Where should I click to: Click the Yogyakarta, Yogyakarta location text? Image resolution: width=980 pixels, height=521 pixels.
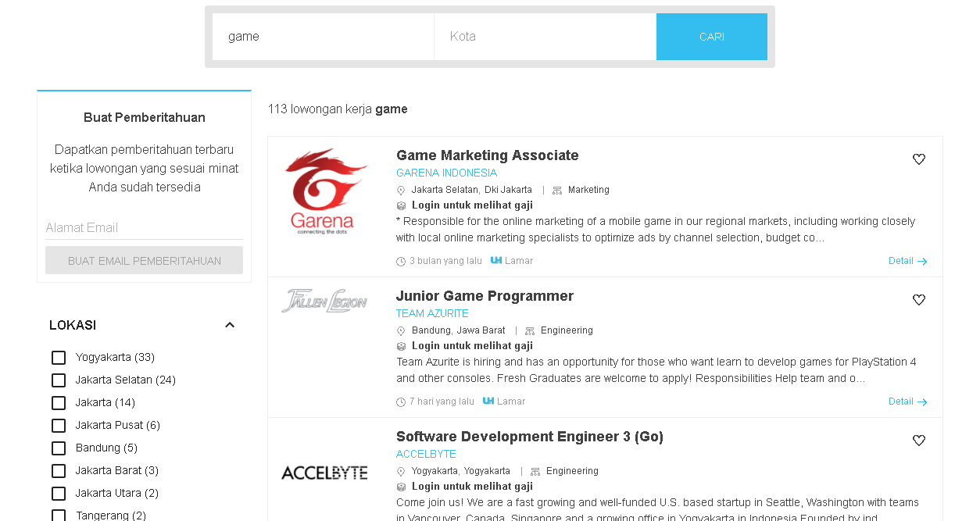pyautogui.click(x=461, y=471)
